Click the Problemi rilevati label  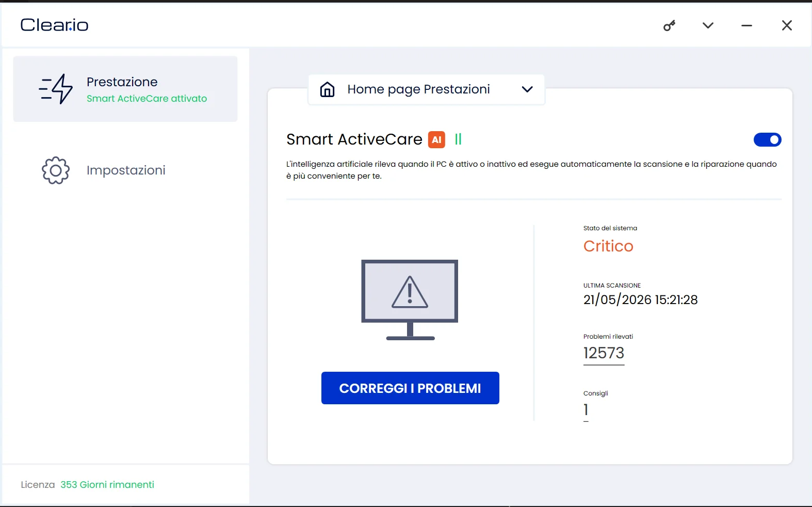[x=608, y=337]
